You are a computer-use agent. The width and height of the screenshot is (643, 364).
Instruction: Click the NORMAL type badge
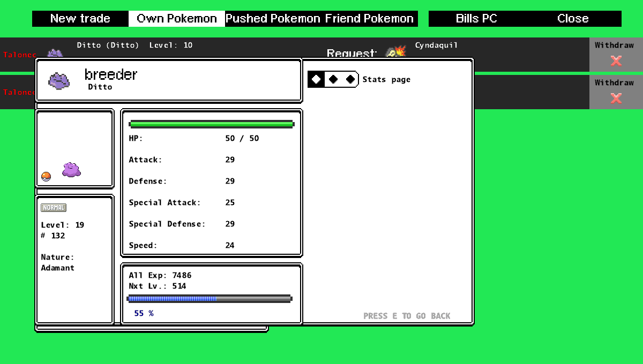[54, 208]
